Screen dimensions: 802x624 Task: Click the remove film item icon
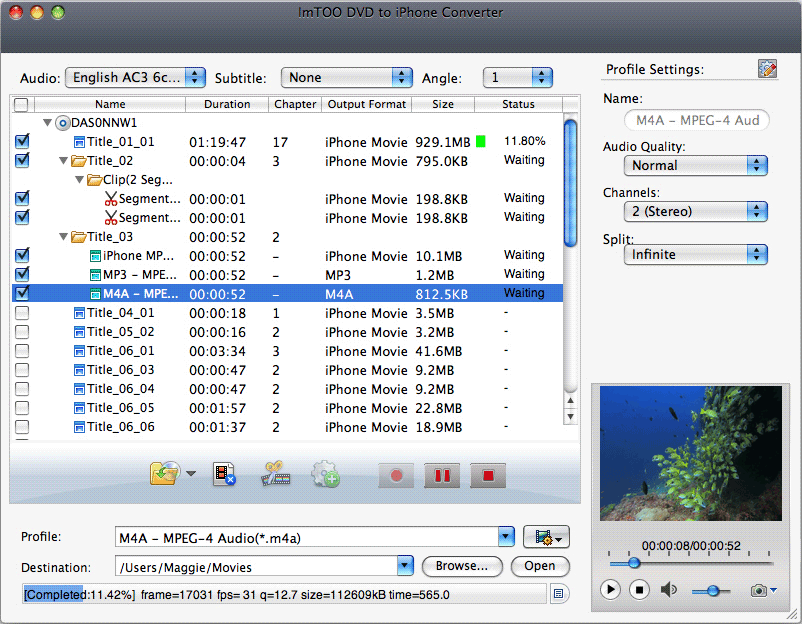(224, 474)
